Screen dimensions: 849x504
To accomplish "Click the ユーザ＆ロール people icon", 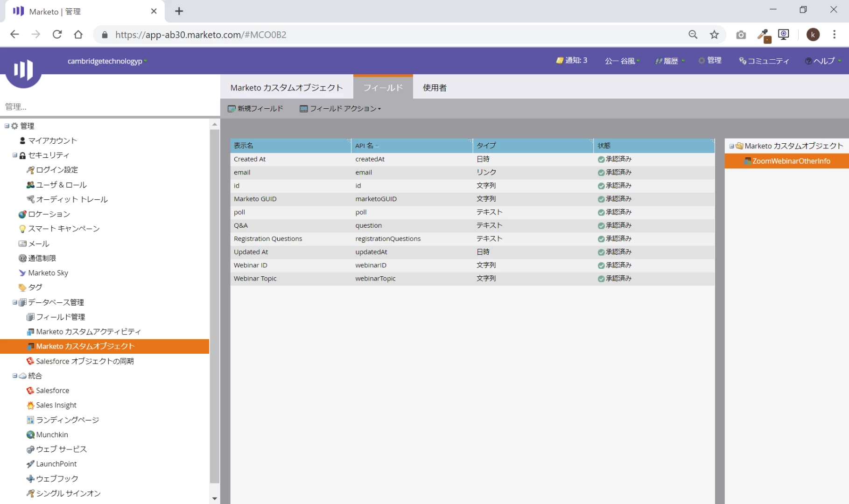I will [30, 185].
